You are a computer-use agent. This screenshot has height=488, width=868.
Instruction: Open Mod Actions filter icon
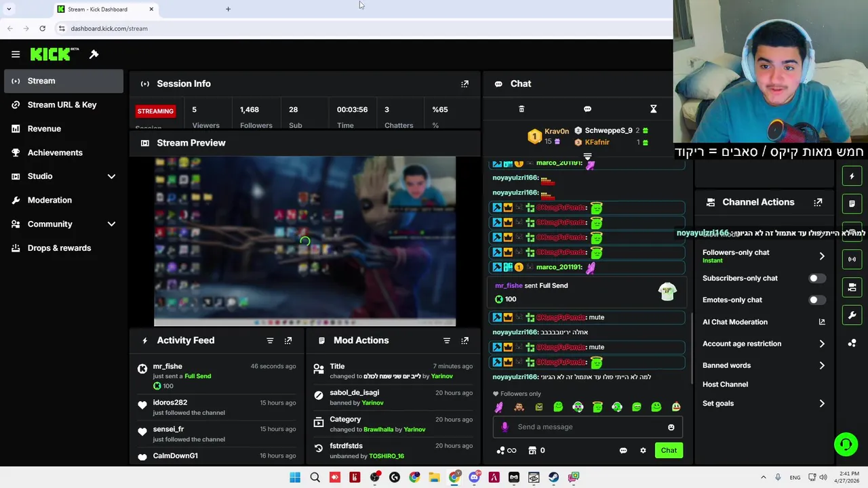446,340
